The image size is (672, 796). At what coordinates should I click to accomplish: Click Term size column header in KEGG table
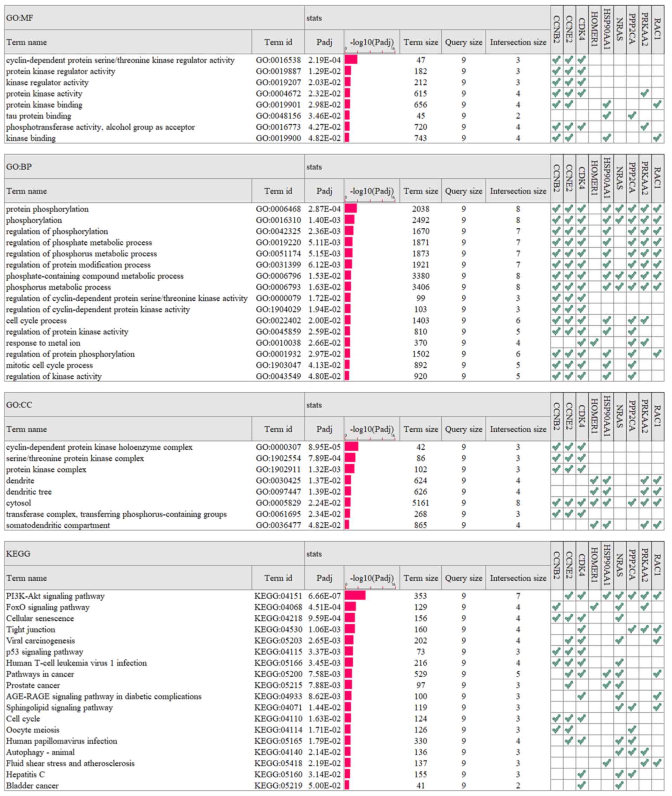coord(420,578)
